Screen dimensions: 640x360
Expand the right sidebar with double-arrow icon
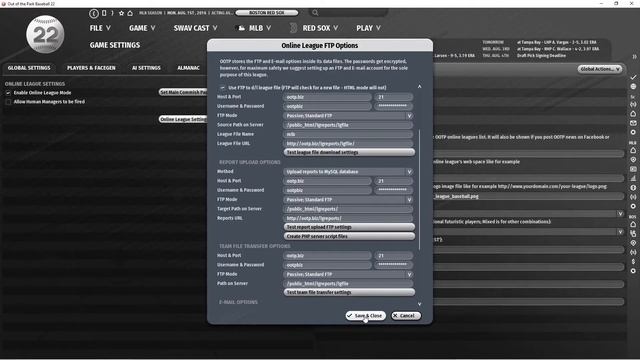[634, 56]
